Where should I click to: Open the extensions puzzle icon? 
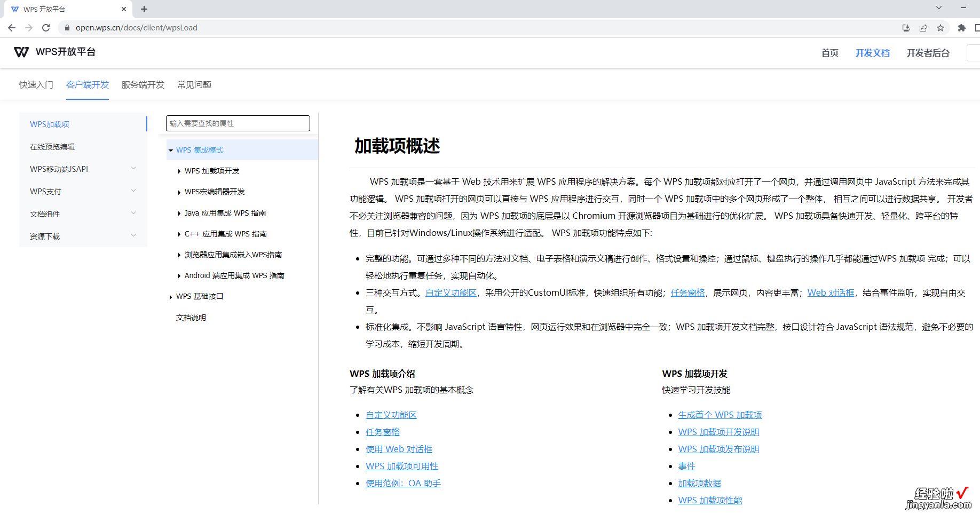coord(962,28)
